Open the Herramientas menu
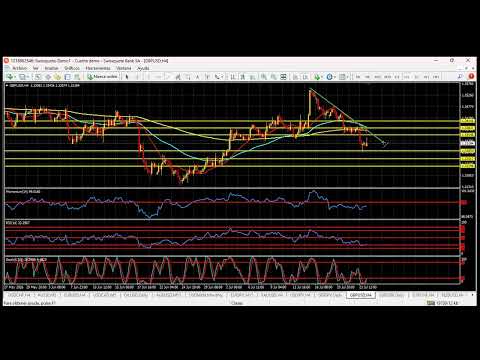 [x=98, y=68]
